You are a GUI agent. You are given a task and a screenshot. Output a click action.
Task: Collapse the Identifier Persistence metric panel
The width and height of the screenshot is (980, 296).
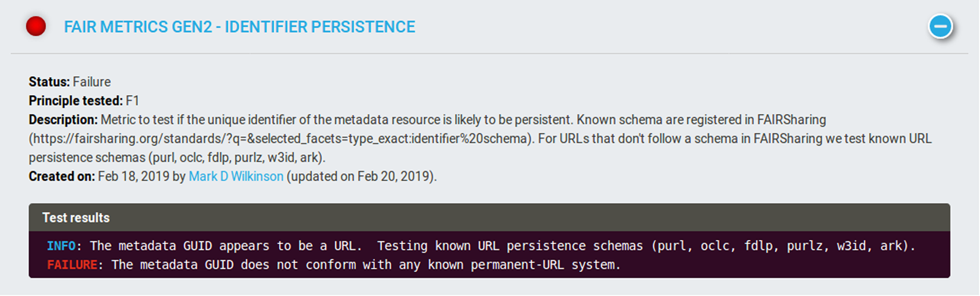940,26
